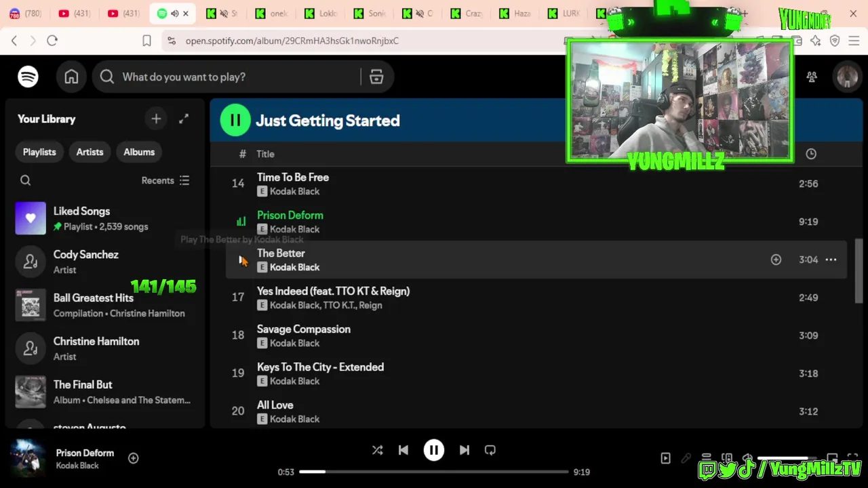Search within Your Library

coord(25,180)
